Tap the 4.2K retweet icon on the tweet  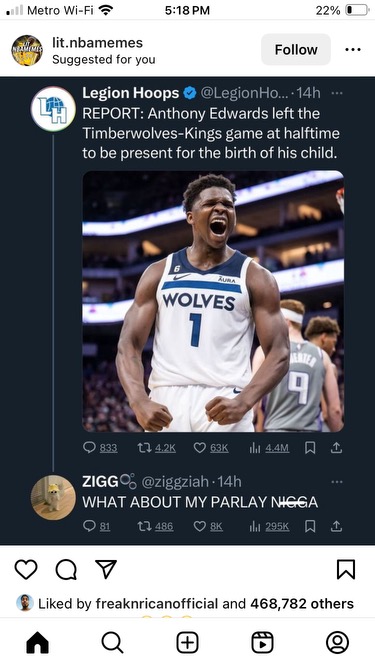point(144,448)
